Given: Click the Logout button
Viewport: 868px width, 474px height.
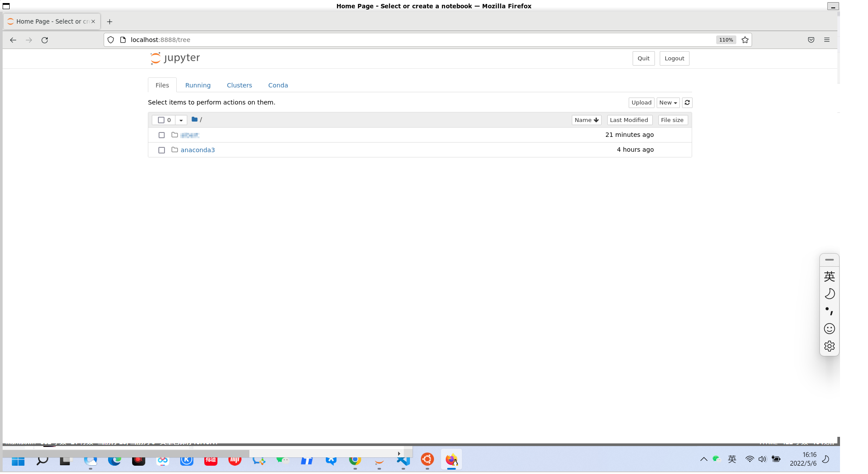Looking at the screenshot, I should tap(674, 58).
